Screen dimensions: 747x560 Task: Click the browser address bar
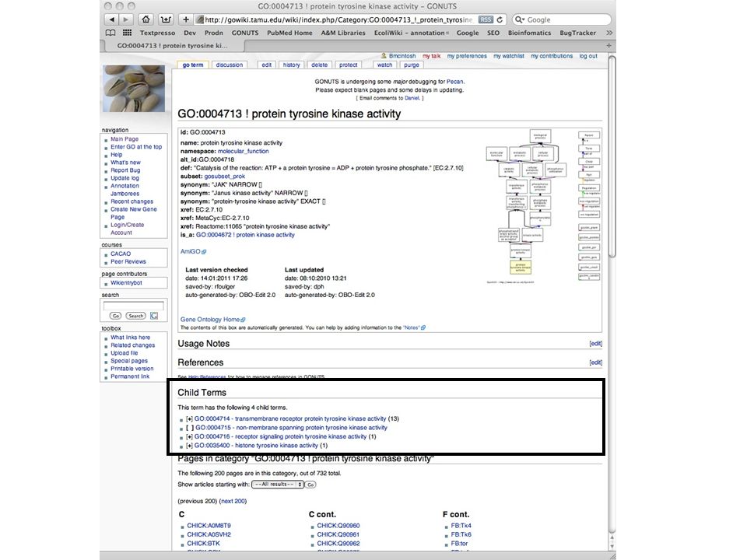(341, 19)
